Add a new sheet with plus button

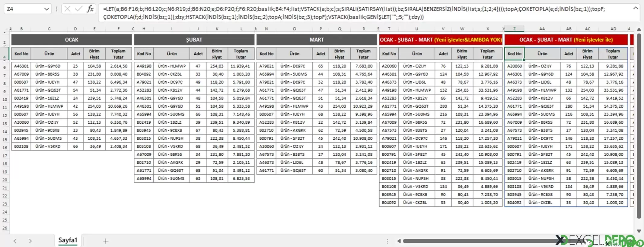(x=106, y=241)
